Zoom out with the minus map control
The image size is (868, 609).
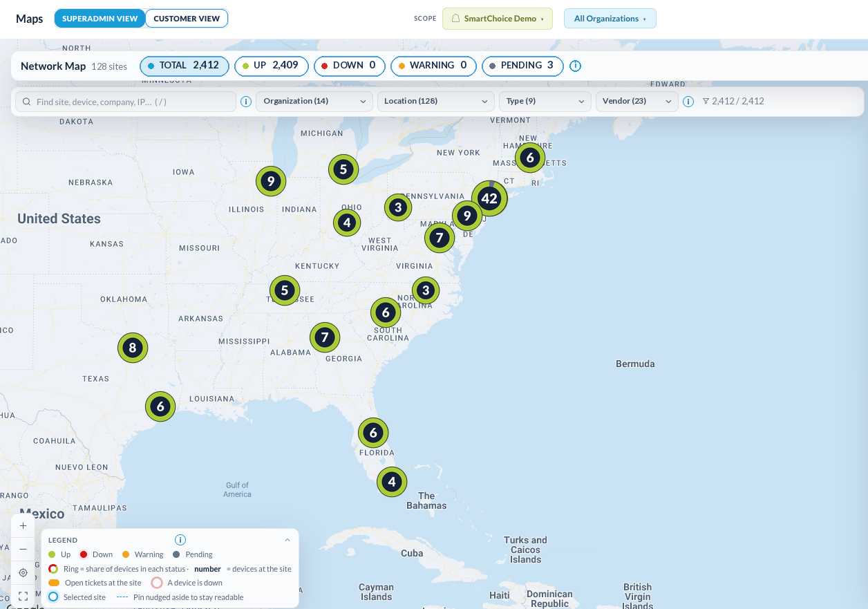point(23,549)
